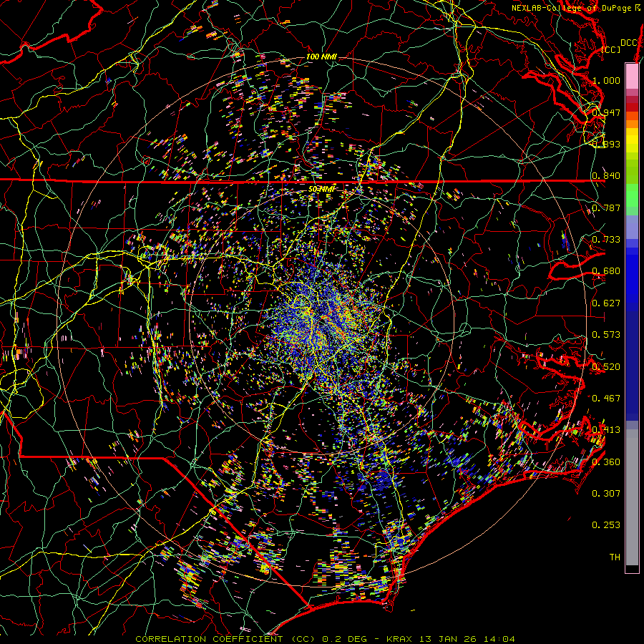Image resolution: width=644 pixels, height=644 pixels.
Task: Click the 0.573 scale value
Action: pos(606,334)
